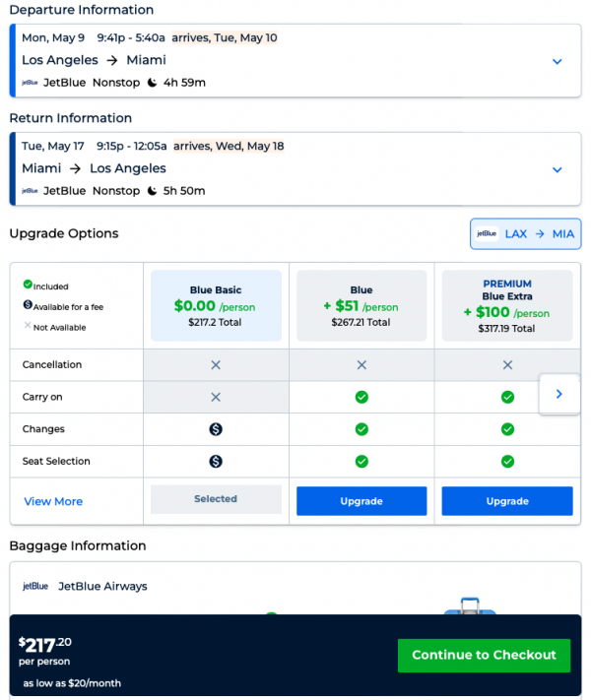Image resolution: width=591 pixels, height=700 pixels.
Task: Click the JetBlue logo in Baggage Information
Action: (x=35, y=587)
